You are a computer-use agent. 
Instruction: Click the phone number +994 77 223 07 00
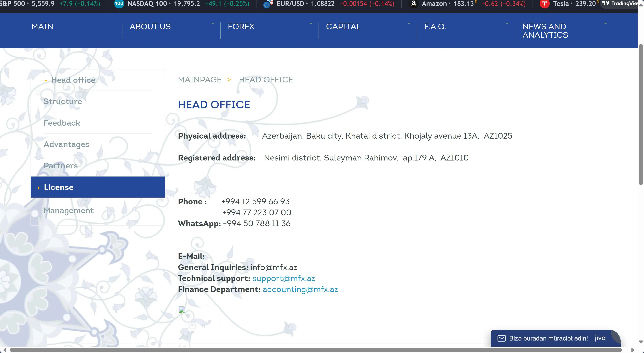tap(257, 213)
